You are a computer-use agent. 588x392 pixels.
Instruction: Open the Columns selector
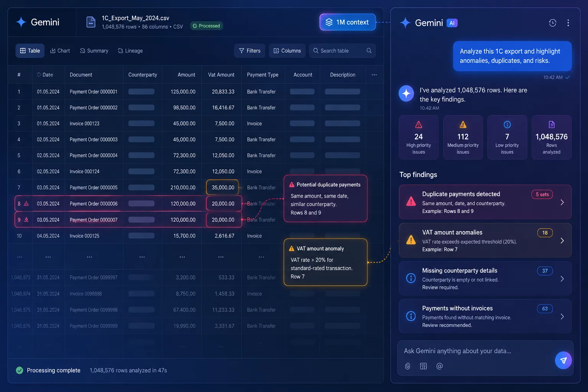point(287,51)
